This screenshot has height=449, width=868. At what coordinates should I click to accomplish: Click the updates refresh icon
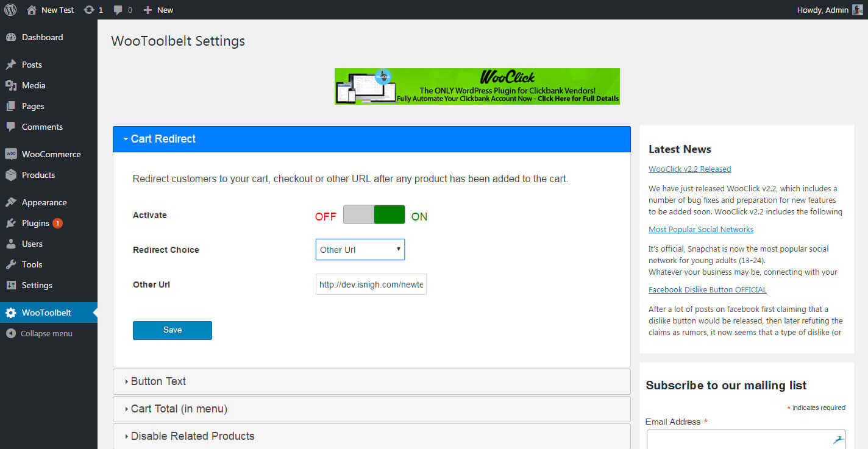pos(89,10)
